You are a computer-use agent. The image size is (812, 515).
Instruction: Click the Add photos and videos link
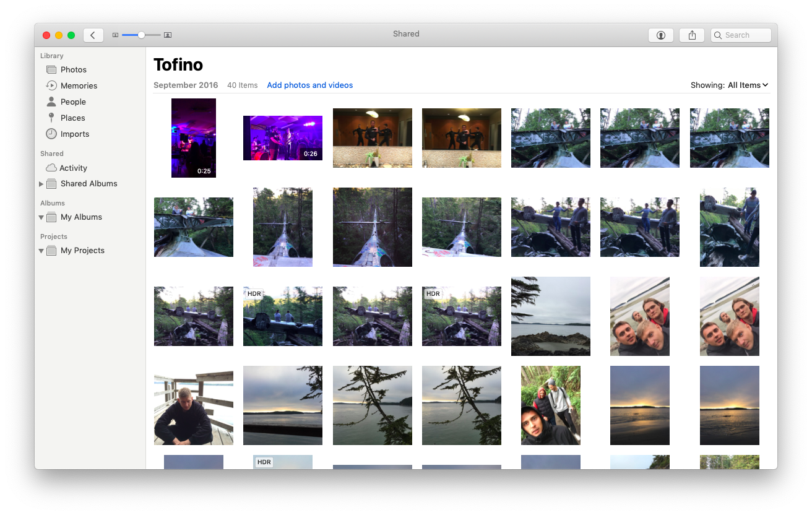(x=310, y=85)
